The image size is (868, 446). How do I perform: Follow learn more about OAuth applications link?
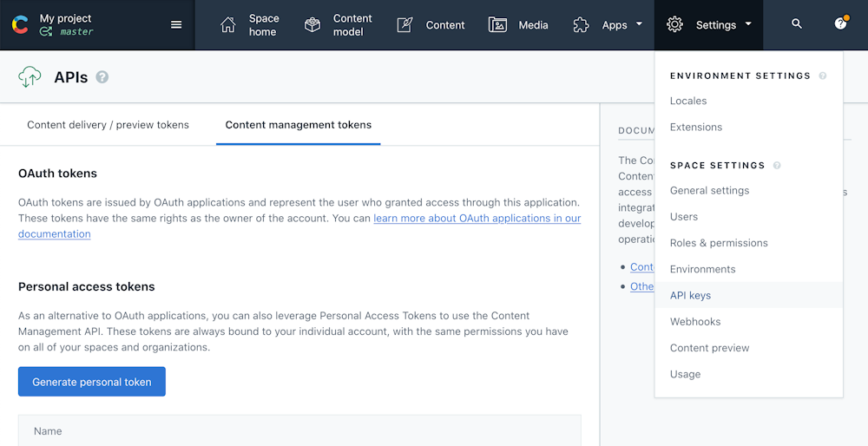pos(477,218)
